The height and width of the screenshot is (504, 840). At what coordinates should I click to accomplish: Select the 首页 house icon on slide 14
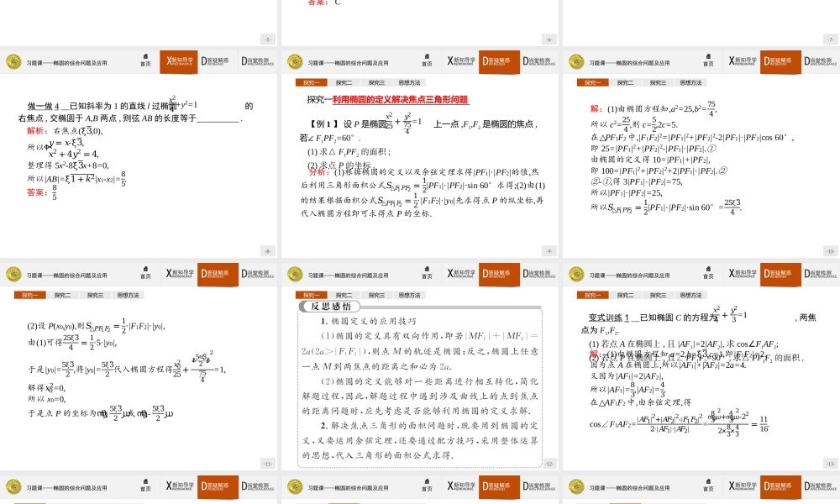(147, 486)
